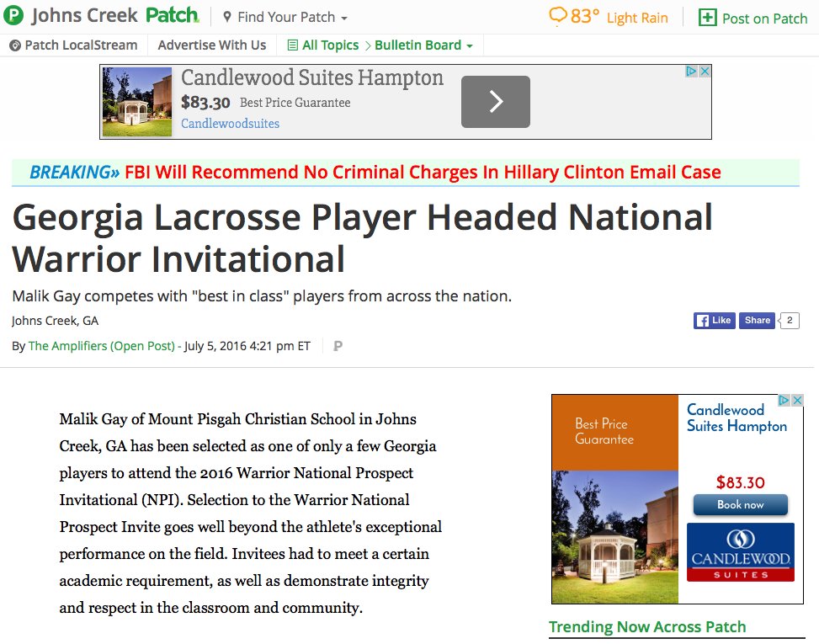
Task: Click the Facebook Like button
Action: point(715,321)
